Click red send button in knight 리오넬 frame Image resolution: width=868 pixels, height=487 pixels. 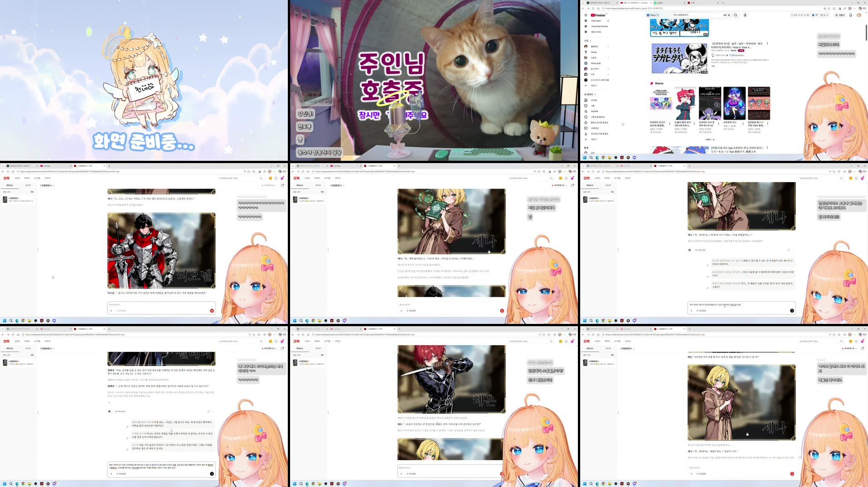tap(212, 311)
